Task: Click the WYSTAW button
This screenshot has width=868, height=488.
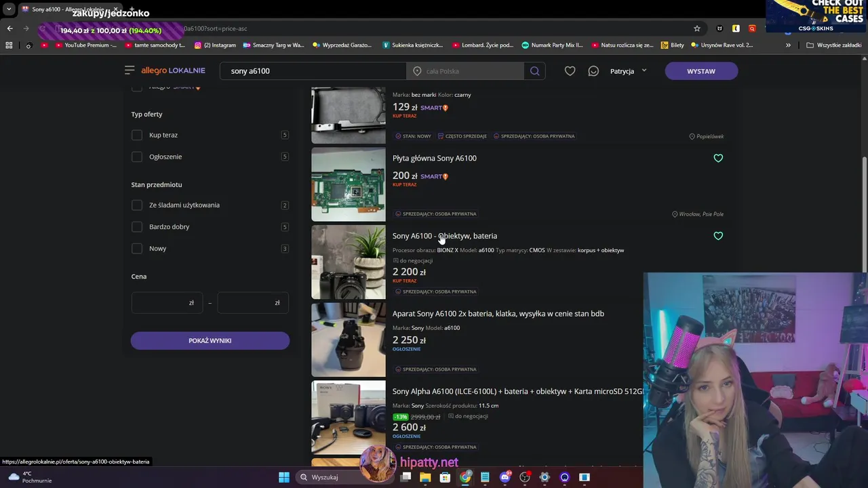Action: 701,71
